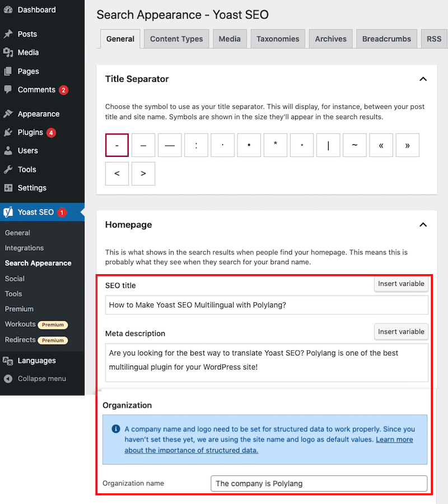Switch to the Content Types tab
448x504 pixels.
[x=176, y=39]
